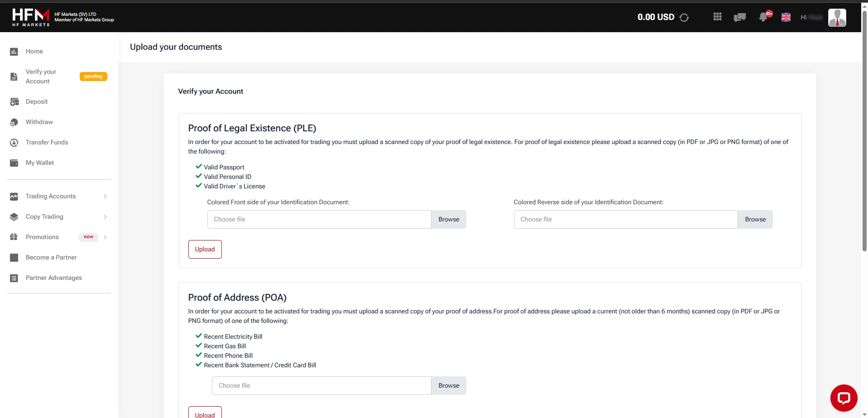Open the Deposit page from sidebar
868x418 pixels.
(x=37, y=102)
